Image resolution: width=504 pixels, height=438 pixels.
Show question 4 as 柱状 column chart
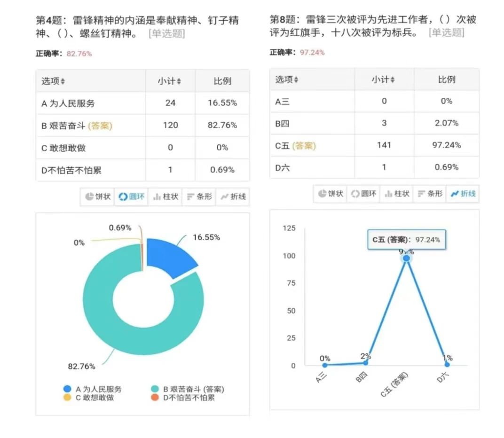click(x=165, y=197)
